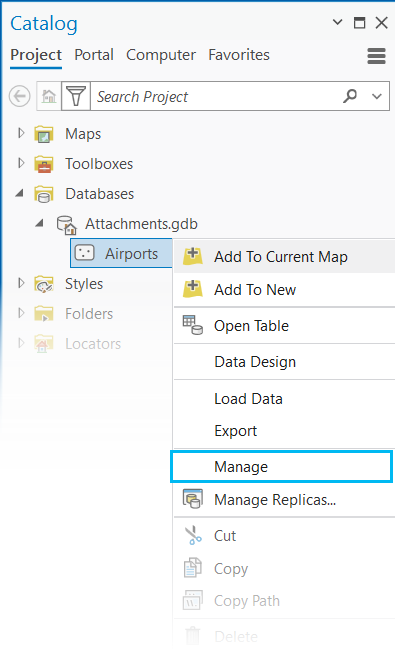
Task: Click the Open Table icon
Action: pos(193,325)
